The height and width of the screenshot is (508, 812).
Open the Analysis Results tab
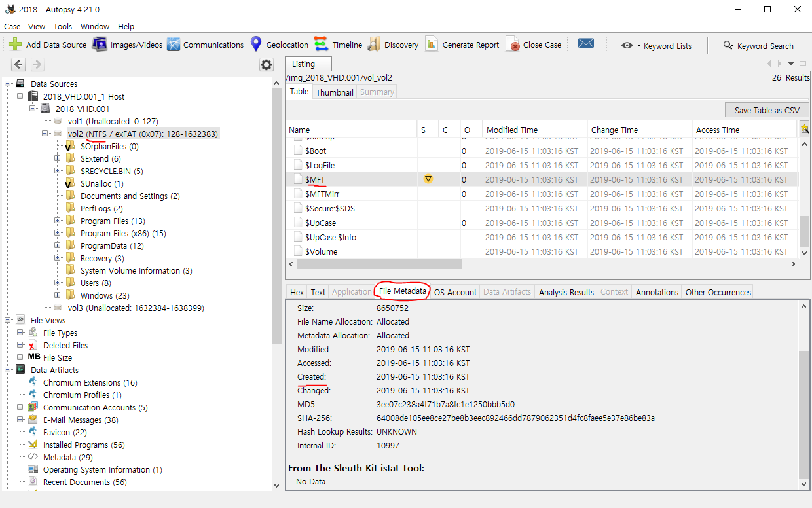[x=566, y=292]
